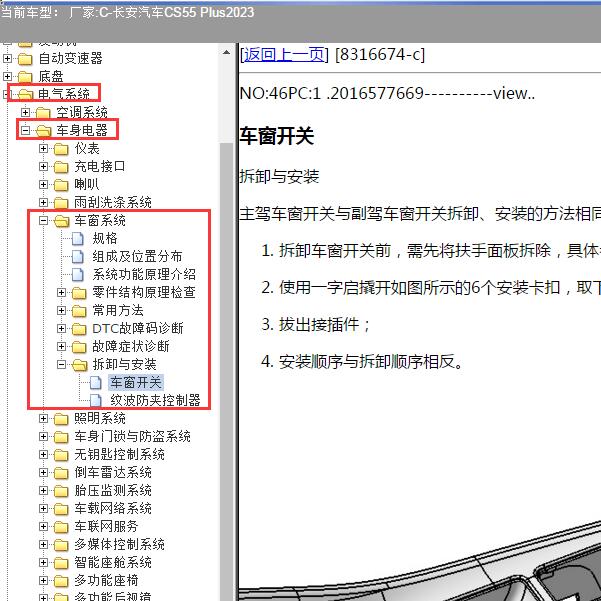601x601 pixels.
Task: Expand 车身门锁与防盗系统 folder
Action: tap(43, 437)
